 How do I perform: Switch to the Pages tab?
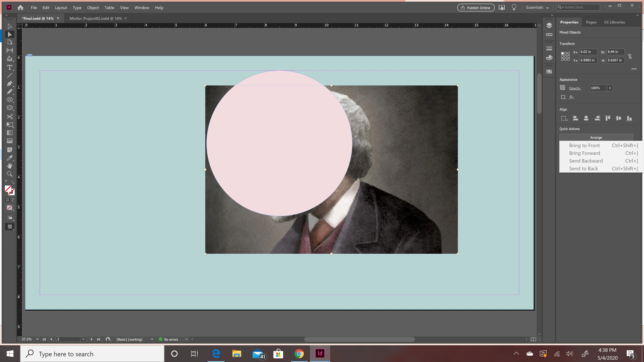coord(591,22)
